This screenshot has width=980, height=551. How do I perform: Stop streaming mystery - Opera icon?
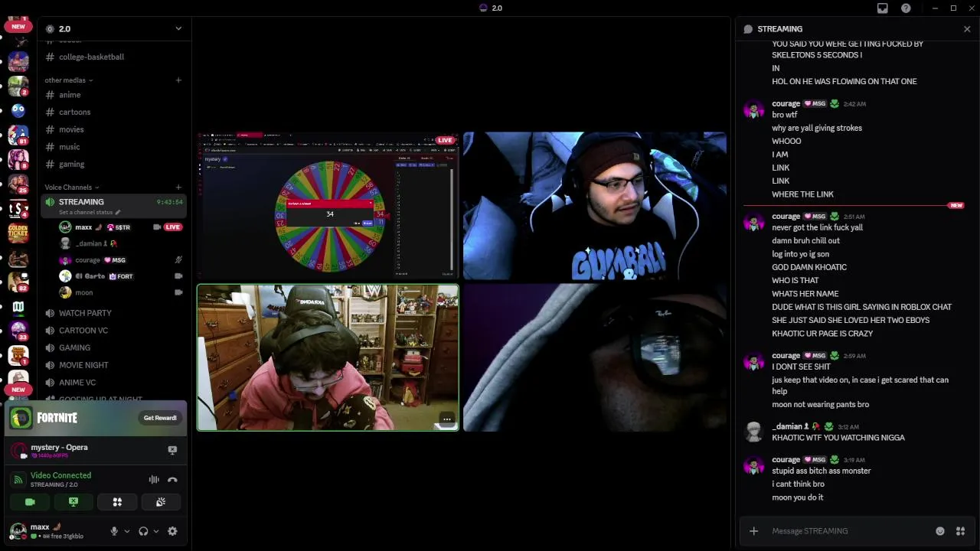(172, 451)
